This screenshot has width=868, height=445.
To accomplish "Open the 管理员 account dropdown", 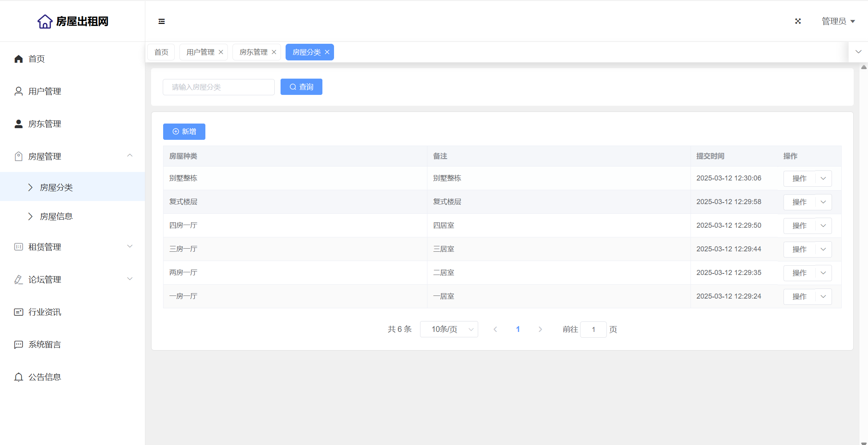I will click(838, 21).
